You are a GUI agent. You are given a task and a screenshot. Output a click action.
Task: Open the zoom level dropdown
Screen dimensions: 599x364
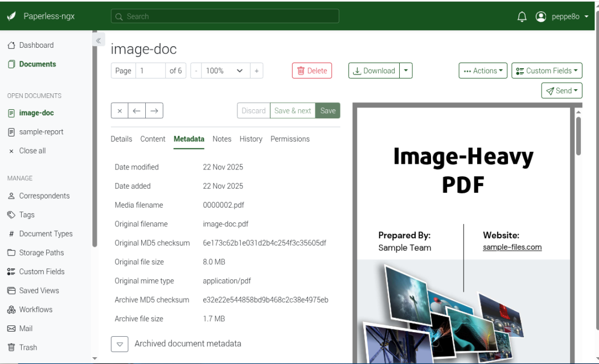tap(224, 71)
